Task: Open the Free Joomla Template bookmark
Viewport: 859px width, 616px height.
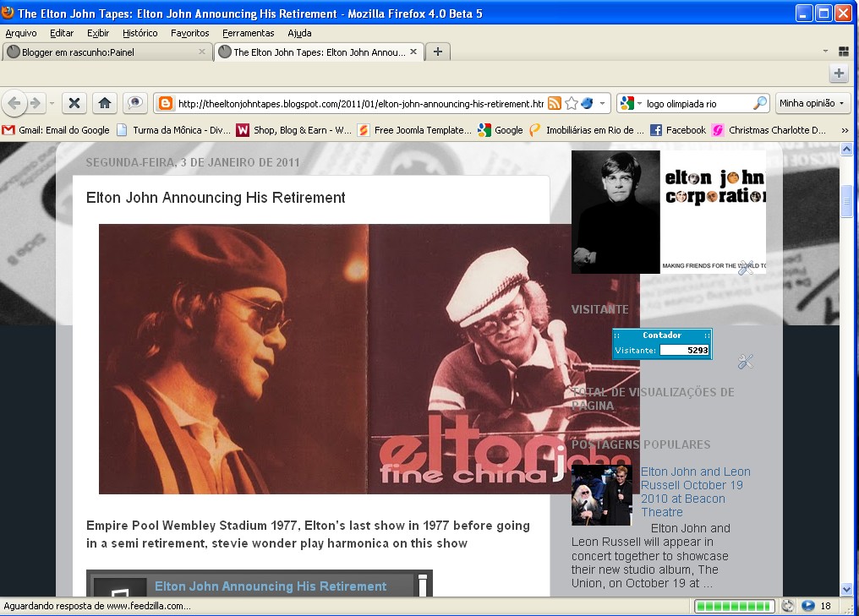Action: pos(414,130)
